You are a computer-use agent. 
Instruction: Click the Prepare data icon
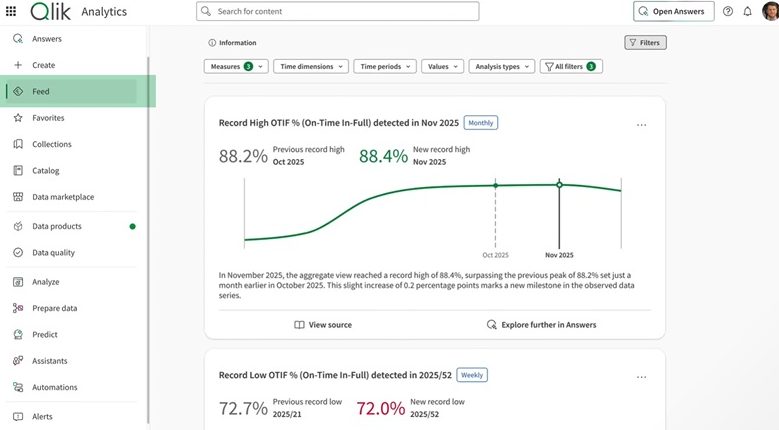(x=18, y=308)
